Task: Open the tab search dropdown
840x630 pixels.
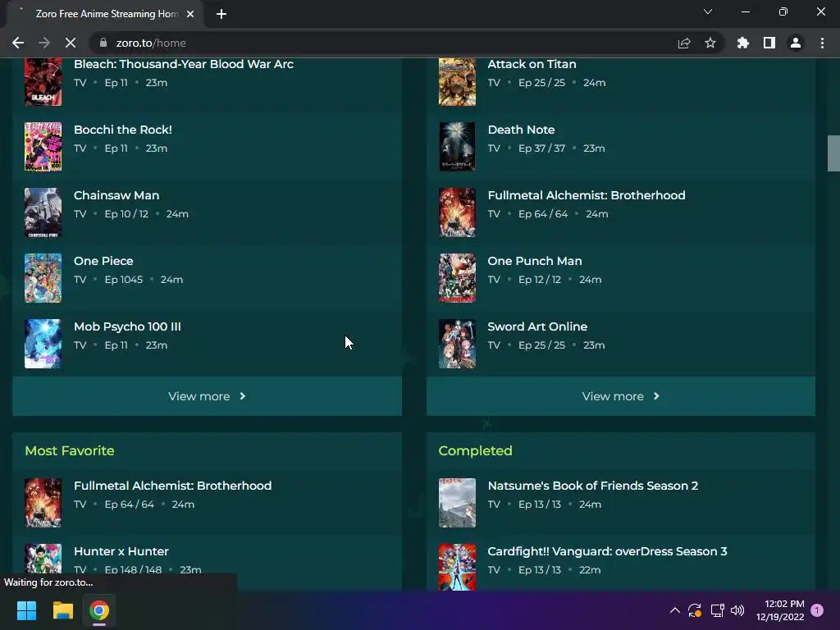Action: 708,11
